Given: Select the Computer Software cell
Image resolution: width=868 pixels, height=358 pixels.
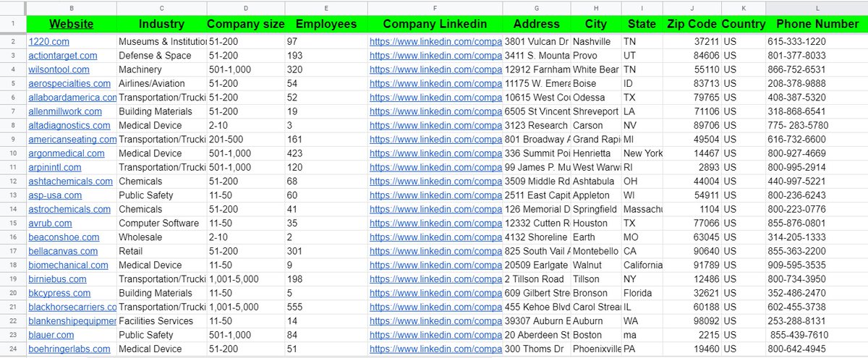Looking at the screenshot, I should tap(161, 223).
